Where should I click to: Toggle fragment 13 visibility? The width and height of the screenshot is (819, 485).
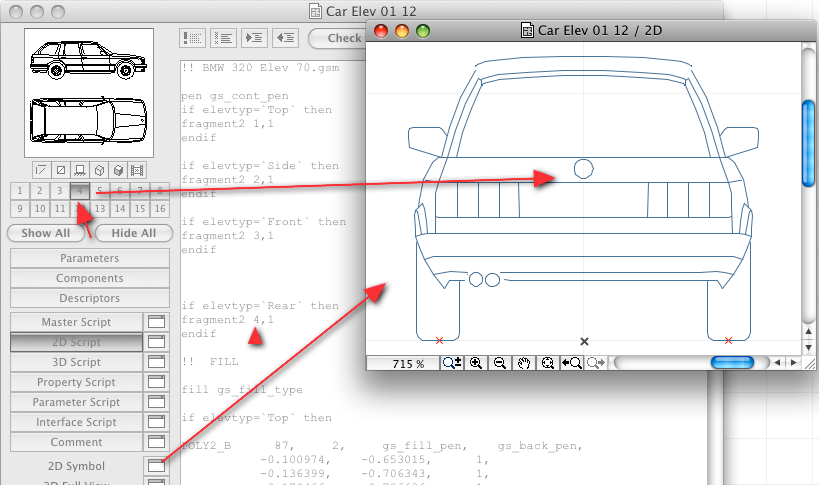100,209
